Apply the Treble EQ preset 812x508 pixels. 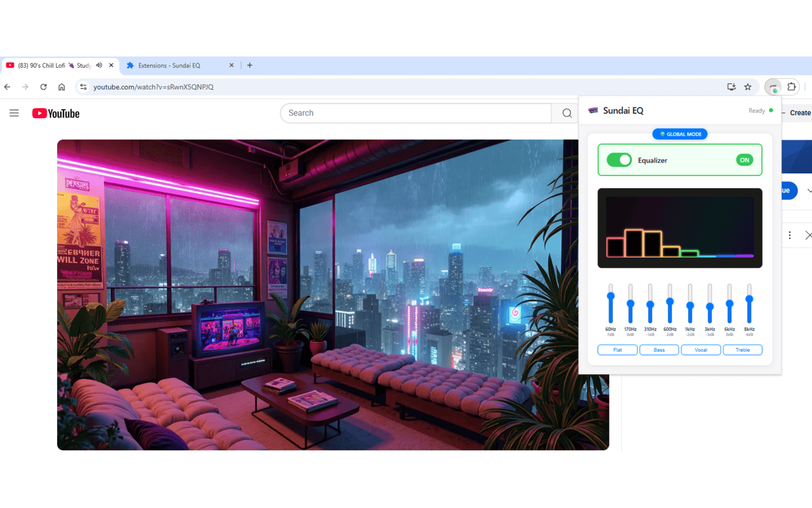click(743, 349)
